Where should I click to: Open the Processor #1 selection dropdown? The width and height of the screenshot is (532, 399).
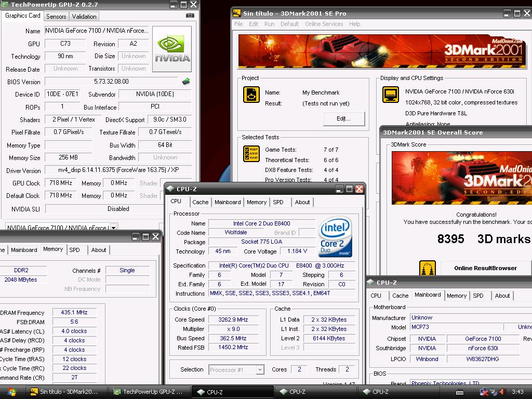tap(260, 369)
